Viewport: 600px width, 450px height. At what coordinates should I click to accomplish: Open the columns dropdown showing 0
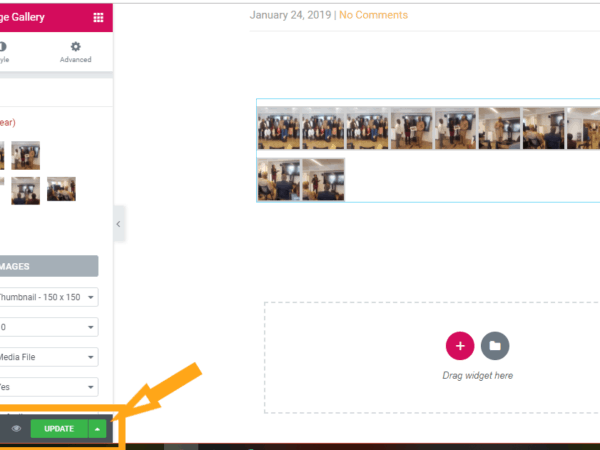pos(48,327)
